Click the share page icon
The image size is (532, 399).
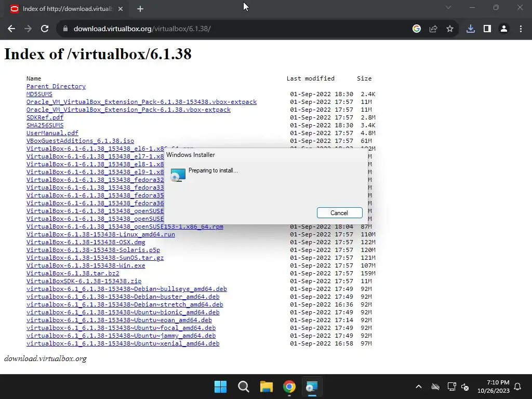433,29
